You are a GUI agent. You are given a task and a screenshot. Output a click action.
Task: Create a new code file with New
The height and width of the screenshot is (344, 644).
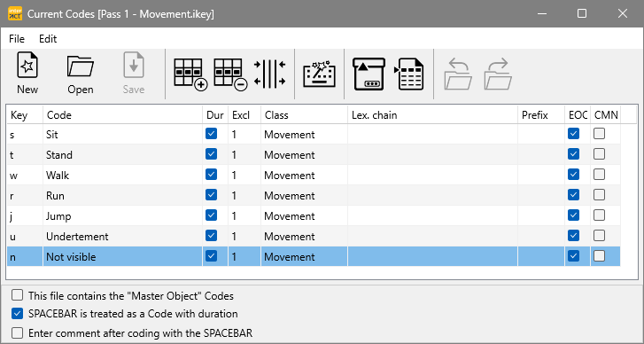pyautogui.click(x=27, y=74)
